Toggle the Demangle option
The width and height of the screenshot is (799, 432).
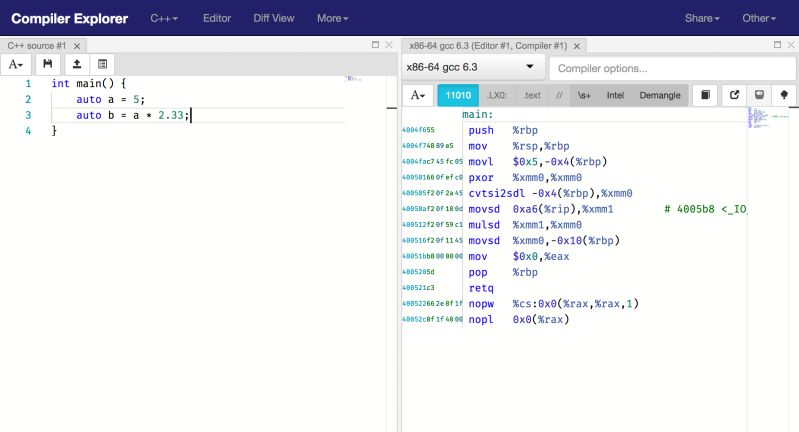(660, 95)
